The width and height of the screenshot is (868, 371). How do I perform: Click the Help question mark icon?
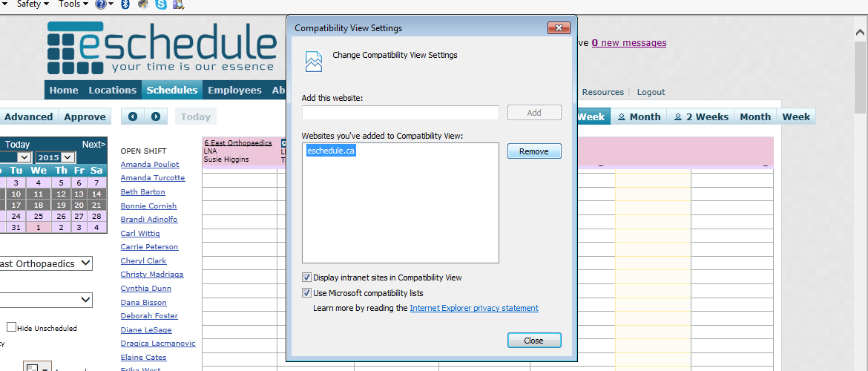[101, 4]
